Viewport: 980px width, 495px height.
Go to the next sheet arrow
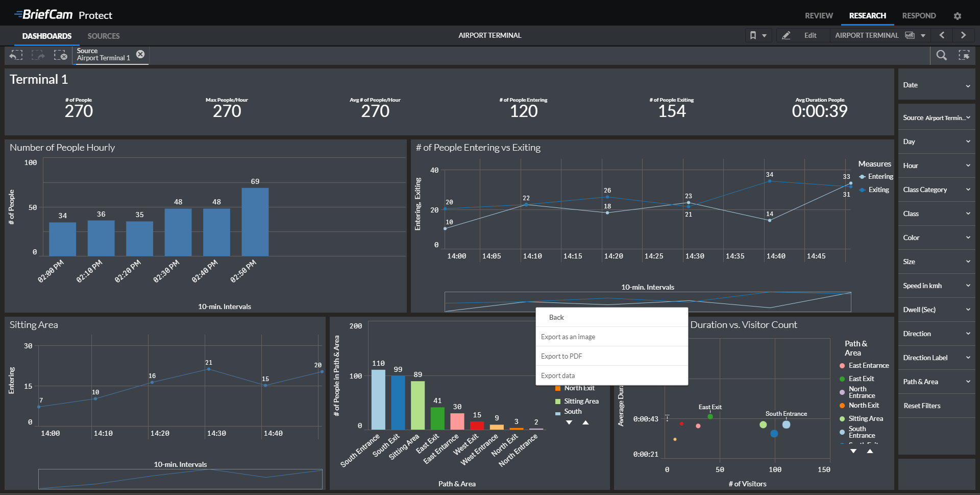pos(963,35)
